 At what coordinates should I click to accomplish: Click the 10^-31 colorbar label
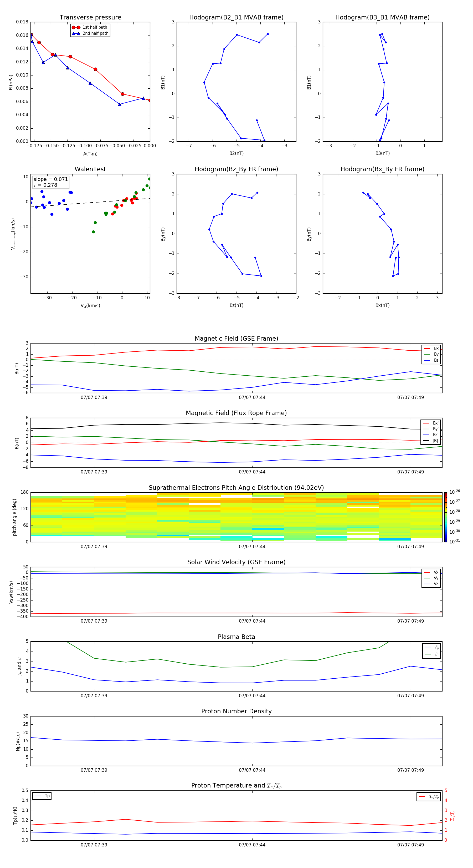455,542
